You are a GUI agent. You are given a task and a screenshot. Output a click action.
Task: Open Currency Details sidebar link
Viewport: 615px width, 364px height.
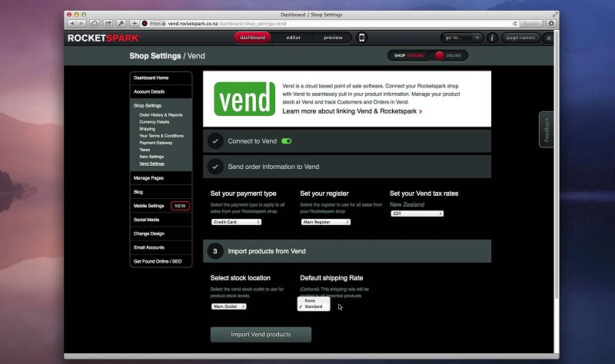tap(155, 122)
